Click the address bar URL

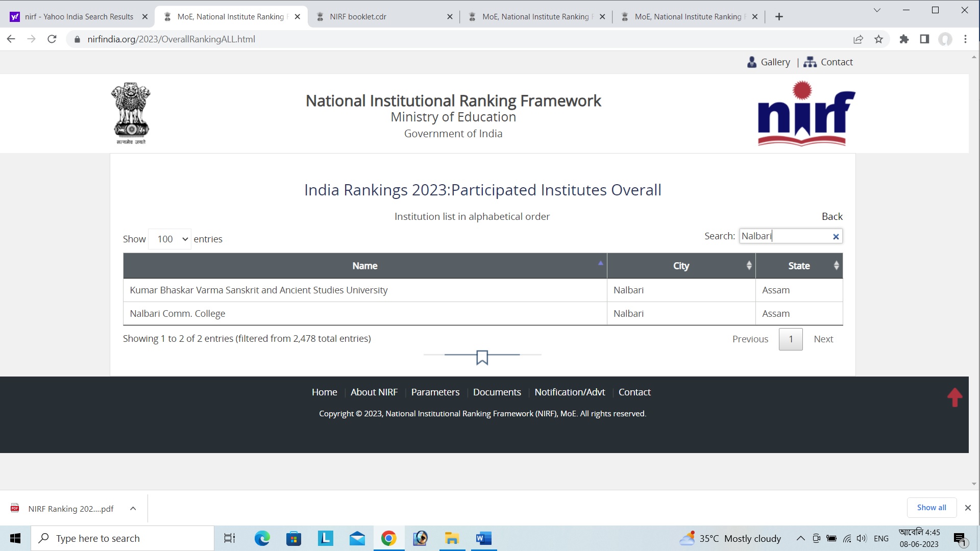[171, 39]
